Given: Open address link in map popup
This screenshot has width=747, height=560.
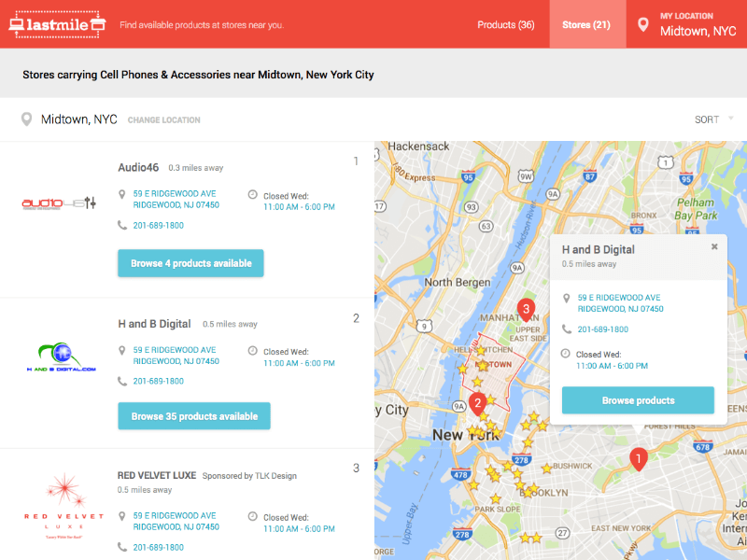Looking at the screenshot, I should click(x=620, y=303).
